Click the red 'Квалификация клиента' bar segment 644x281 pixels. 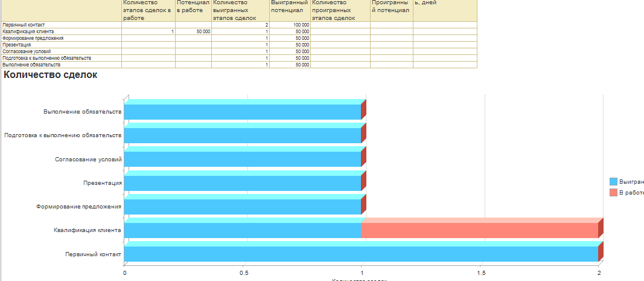(479, 230)
